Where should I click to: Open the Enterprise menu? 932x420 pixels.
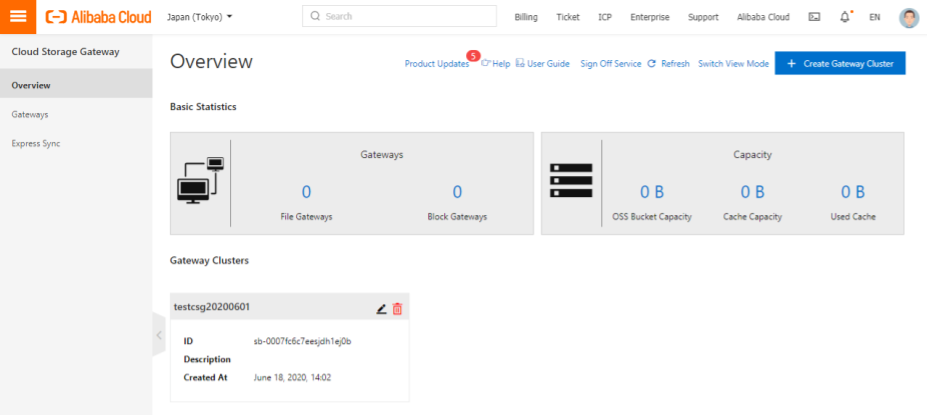coord(650,17)
